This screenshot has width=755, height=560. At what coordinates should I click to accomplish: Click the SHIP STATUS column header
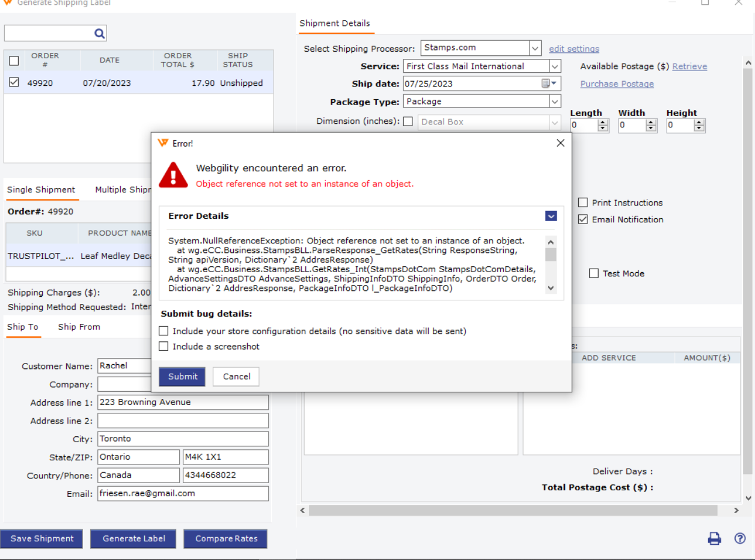tap(238, 60)
